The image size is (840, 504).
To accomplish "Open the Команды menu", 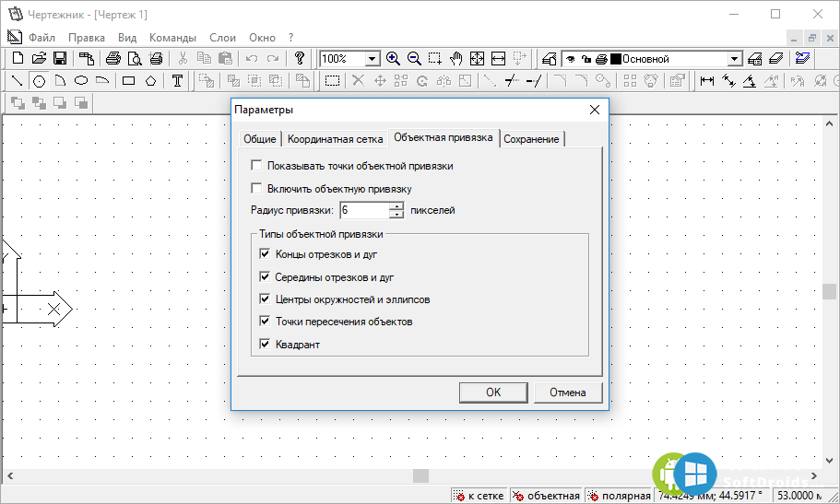I will 172,38.
